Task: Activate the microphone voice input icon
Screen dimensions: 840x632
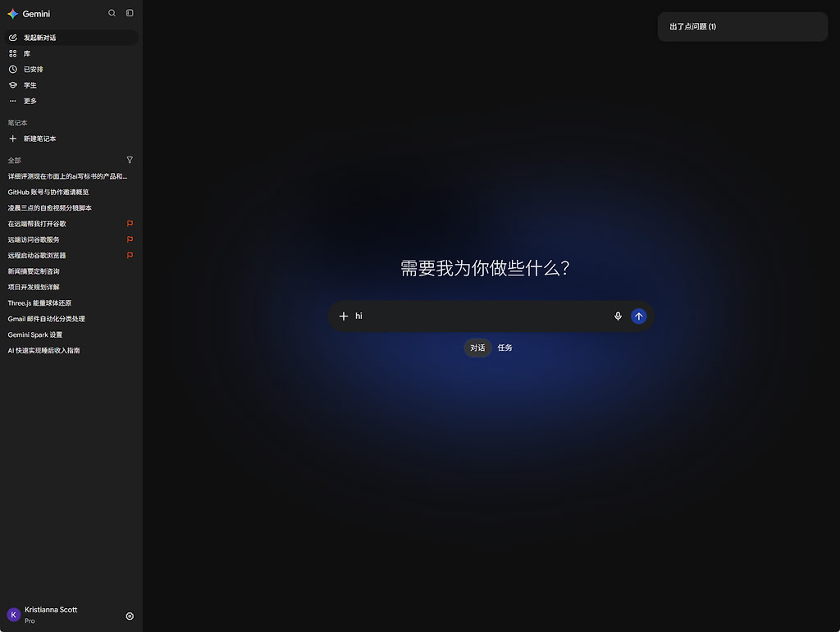Action: pos(618,316)
